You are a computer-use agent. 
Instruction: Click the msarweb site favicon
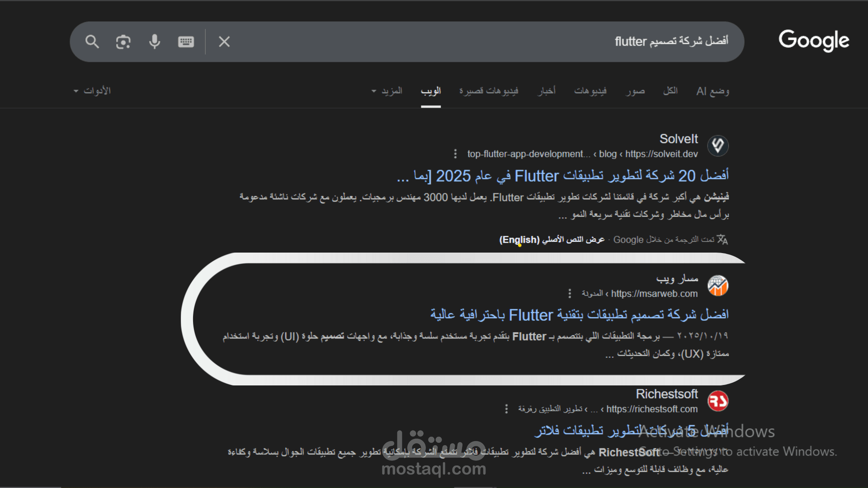(718, 286)
